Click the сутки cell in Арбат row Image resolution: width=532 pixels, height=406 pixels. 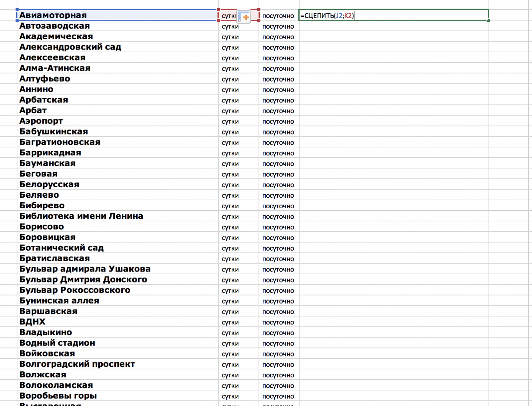(238, 111)
